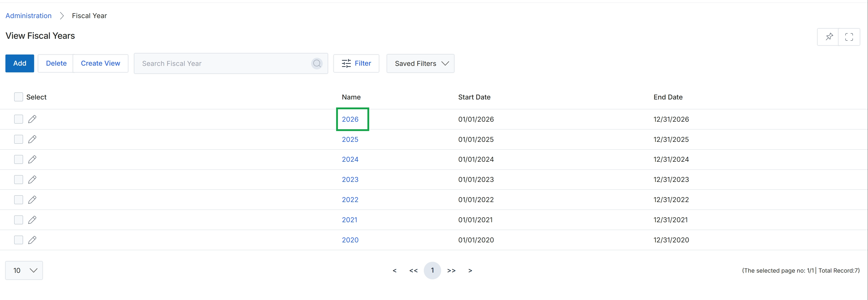Open fiscal year 2020 link
The width and height of the screenshot is (868, 300).
tap(350, 240)
